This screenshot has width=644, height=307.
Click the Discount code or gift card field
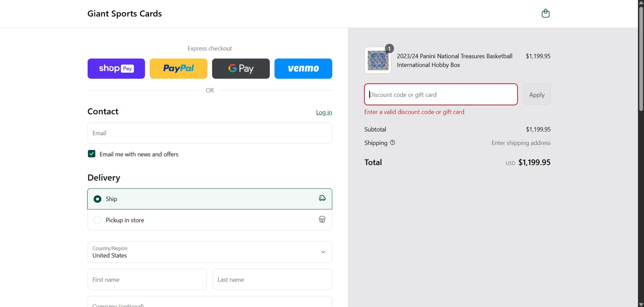(x=441, y=95)
